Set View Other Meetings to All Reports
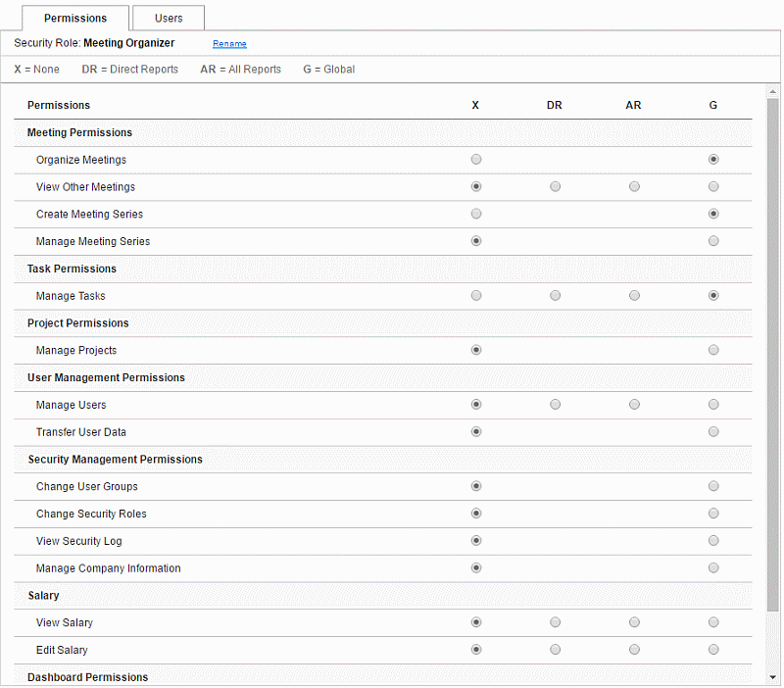 (x=634, y=186)
